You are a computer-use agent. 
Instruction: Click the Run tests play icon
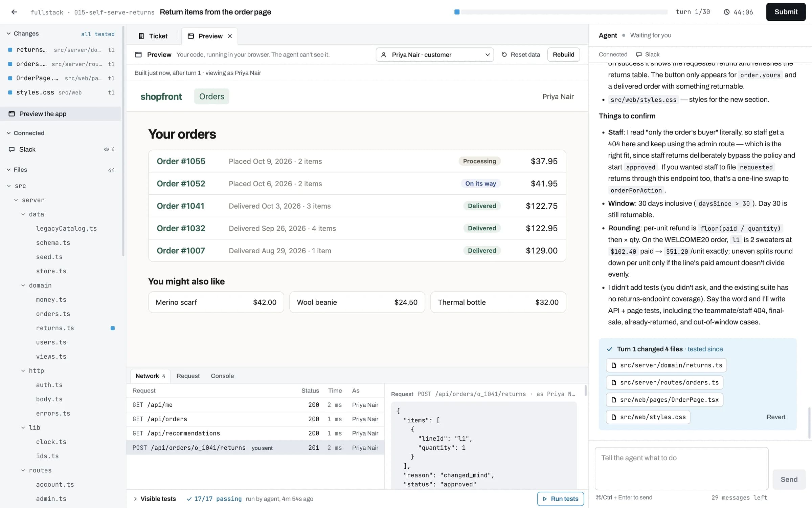click(x=545, y=499)
